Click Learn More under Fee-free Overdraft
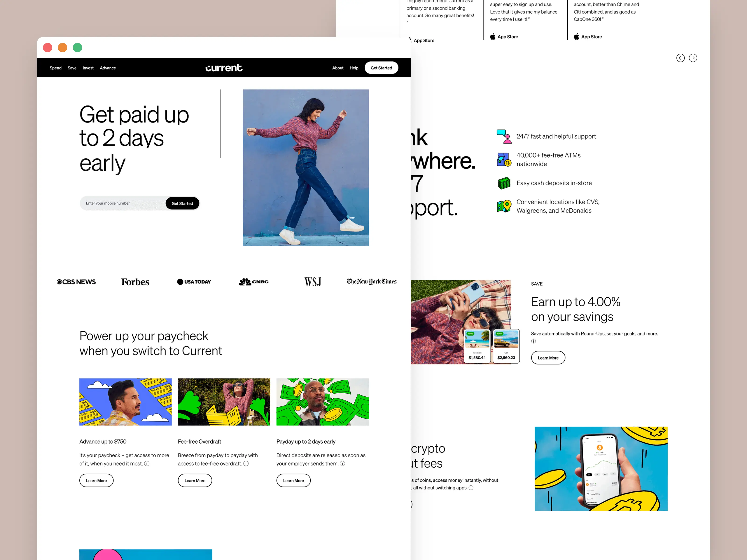Viewport: 747px width, 560px height. [x=195, y=481]
